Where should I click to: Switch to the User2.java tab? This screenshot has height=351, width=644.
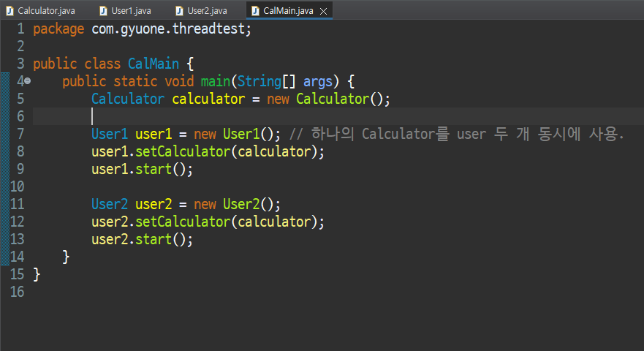[201, 11]
